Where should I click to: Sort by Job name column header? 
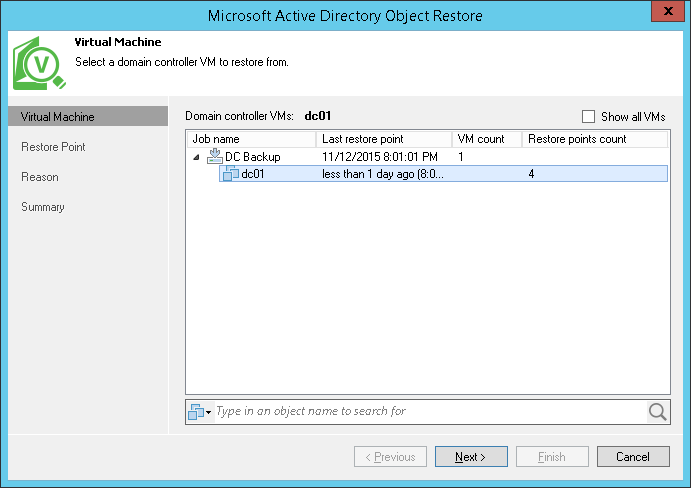click(x=251, y=139)
